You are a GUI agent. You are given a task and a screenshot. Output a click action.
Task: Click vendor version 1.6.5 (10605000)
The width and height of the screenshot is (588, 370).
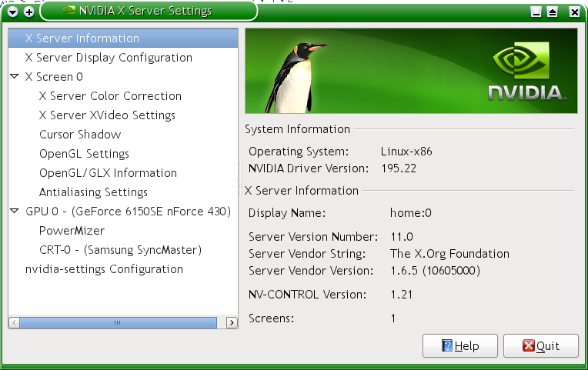(436, 271)
